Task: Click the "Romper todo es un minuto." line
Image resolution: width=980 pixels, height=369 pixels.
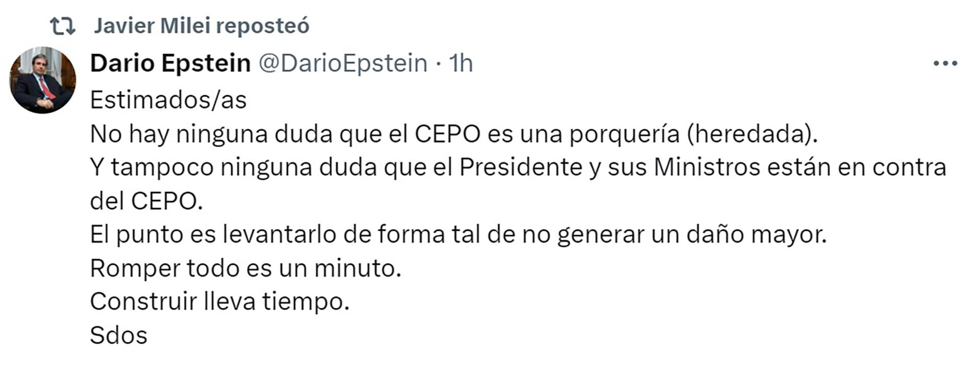Action: (246, 268)
